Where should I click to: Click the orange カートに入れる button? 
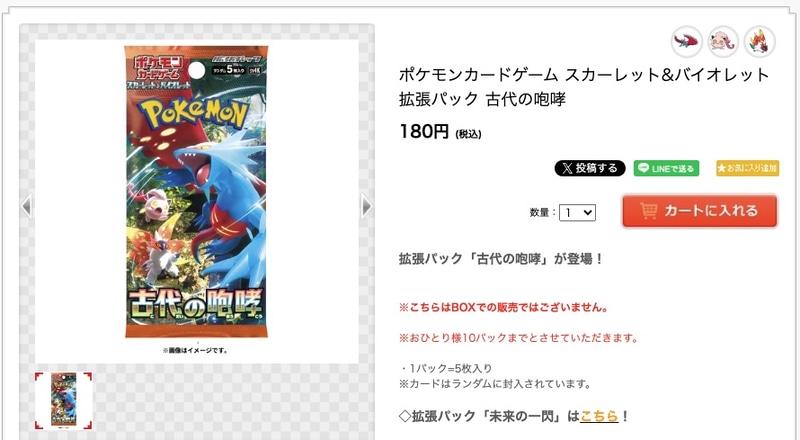699,211
